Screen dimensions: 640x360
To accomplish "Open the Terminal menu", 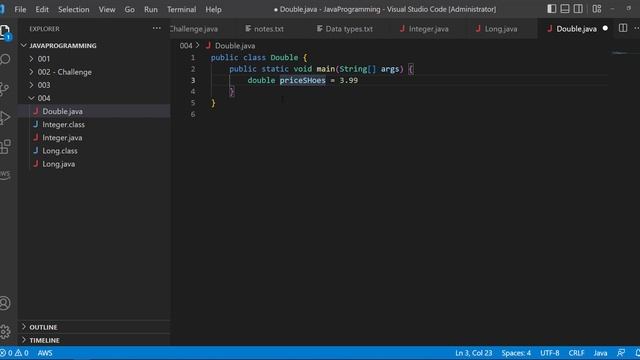I will [181, 9].
